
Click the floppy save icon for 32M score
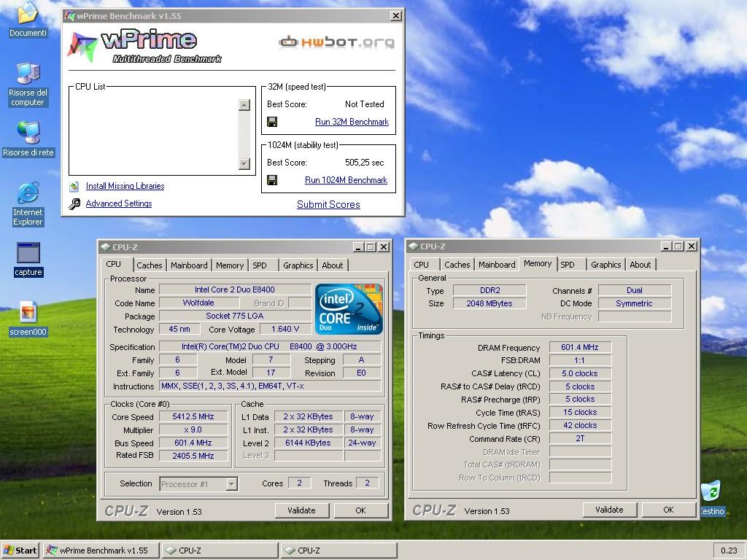tap(272, 122)
